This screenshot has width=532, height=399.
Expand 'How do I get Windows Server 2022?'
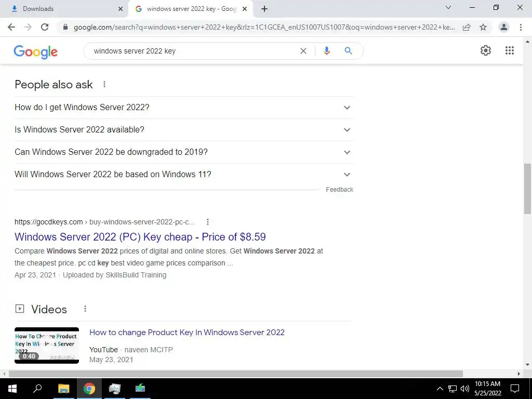(x=184, y=108)
